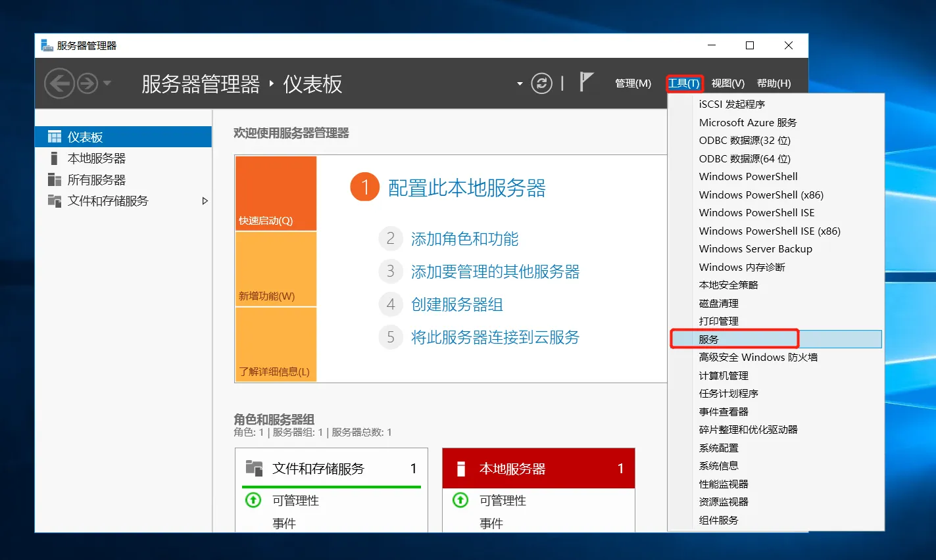Screen dimensions: 936x560
Task: Select 事件查看器 from the tools list
Action: pos(724,411)
